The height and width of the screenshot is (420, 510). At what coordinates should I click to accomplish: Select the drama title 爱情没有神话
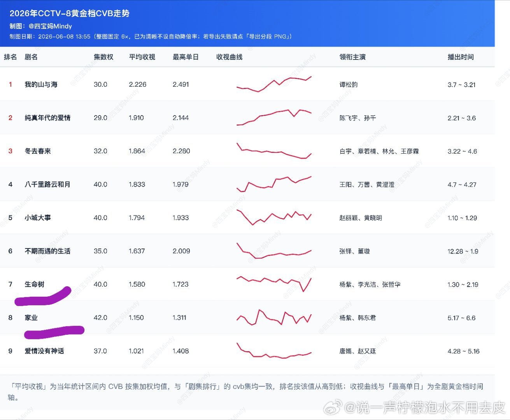click(x=44, y=351)
